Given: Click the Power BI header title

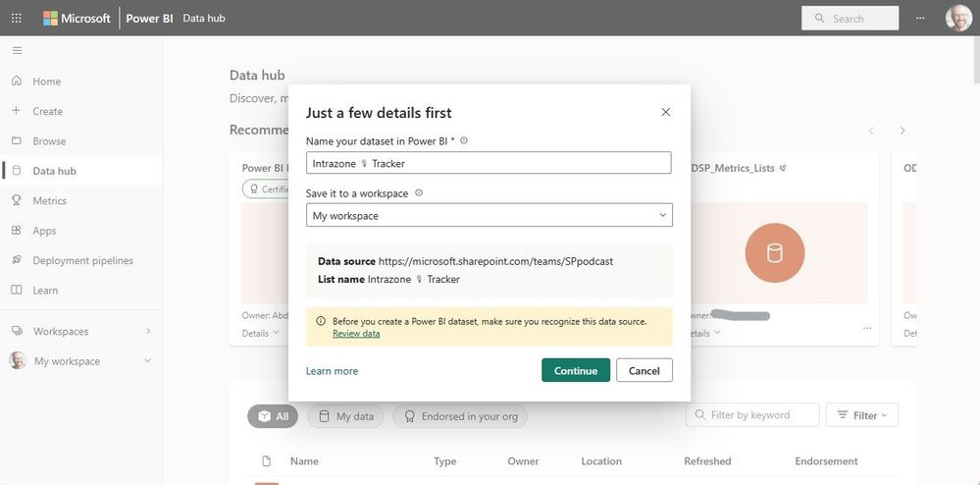Looking at the screenshot, I should click(149, 18).
